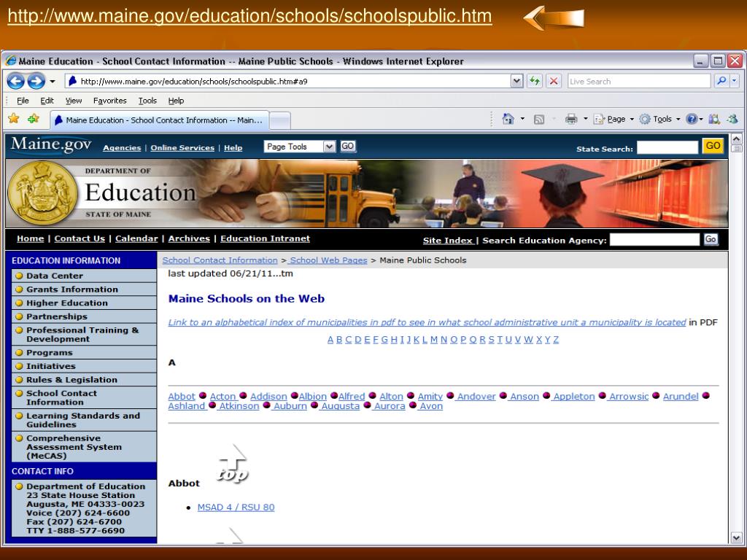The height and width of the screenshot is (560, 747).
Task: Click Go button for Education Agency search
Action: pyautogui.click(x=711, y=239)
